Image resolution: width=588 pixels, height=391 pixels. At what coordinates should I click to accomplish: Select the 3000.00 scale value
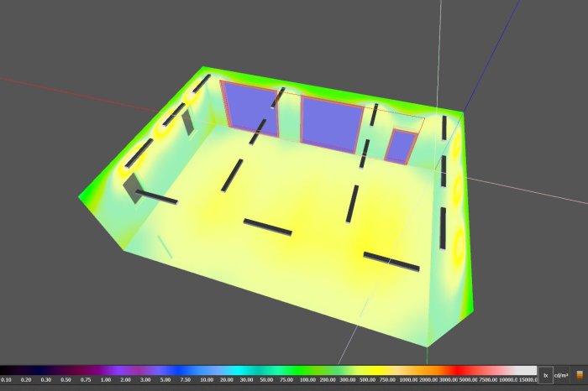pyautogui.click(x=449, y=380)
